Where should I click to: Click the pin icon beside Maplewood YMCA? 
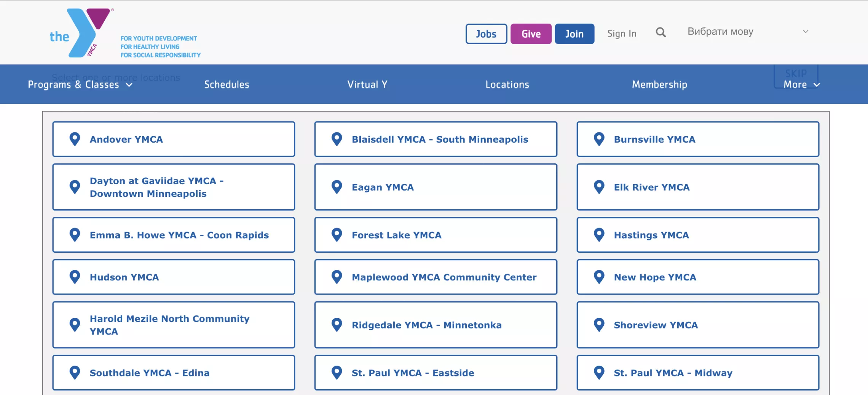click(337, 277)
